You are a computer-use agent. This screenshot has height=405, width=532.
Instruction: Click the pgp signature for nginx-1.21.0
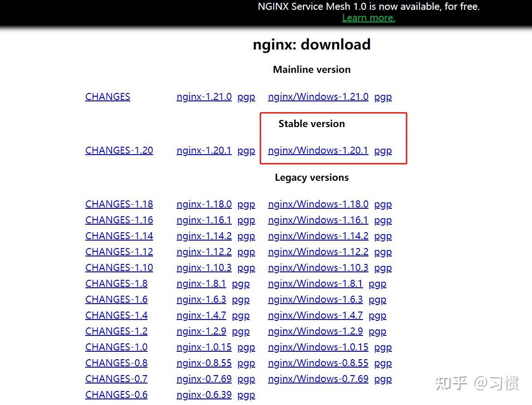[x=246, y=97]
